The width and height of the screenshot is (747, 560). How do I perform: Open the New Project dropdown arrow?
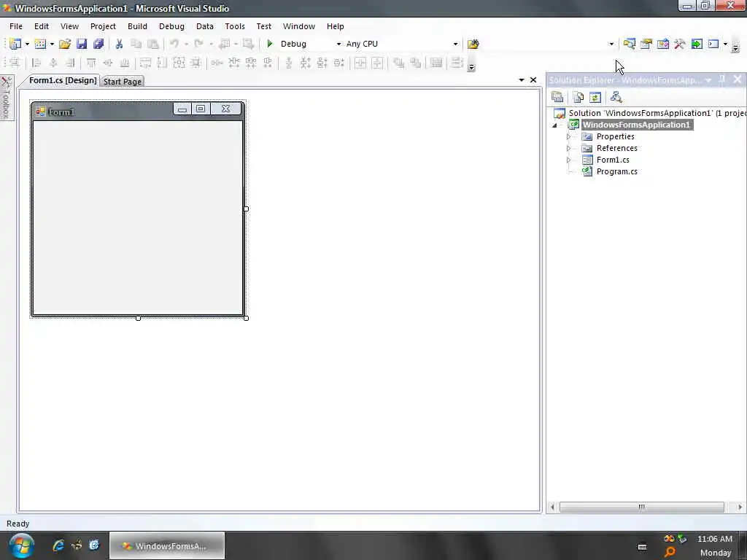tap(27, 44)
